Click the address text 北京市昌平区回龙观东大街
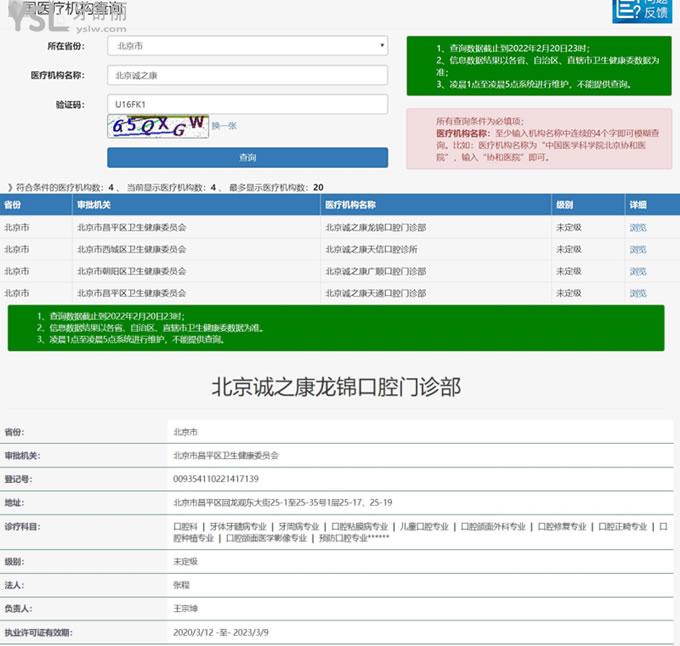This screenshot has width=680, height=646. coord(222,502)
